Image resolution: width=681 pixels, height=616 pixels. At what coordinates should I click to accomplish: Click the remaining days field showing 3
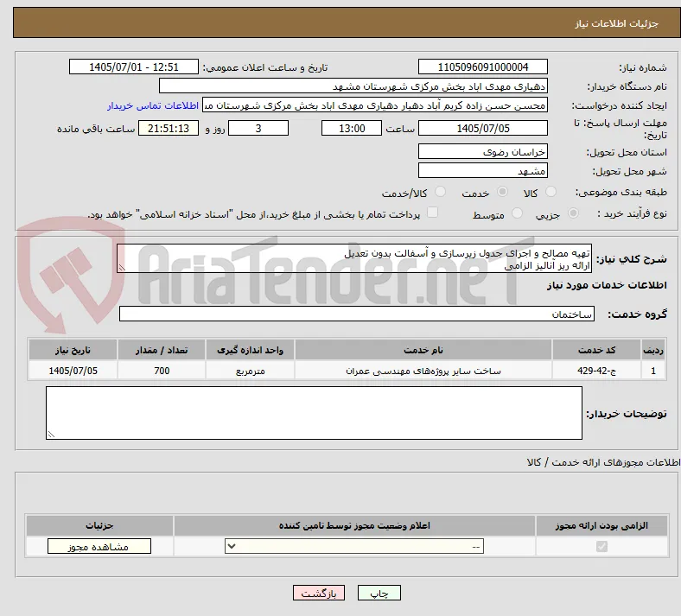258,128
